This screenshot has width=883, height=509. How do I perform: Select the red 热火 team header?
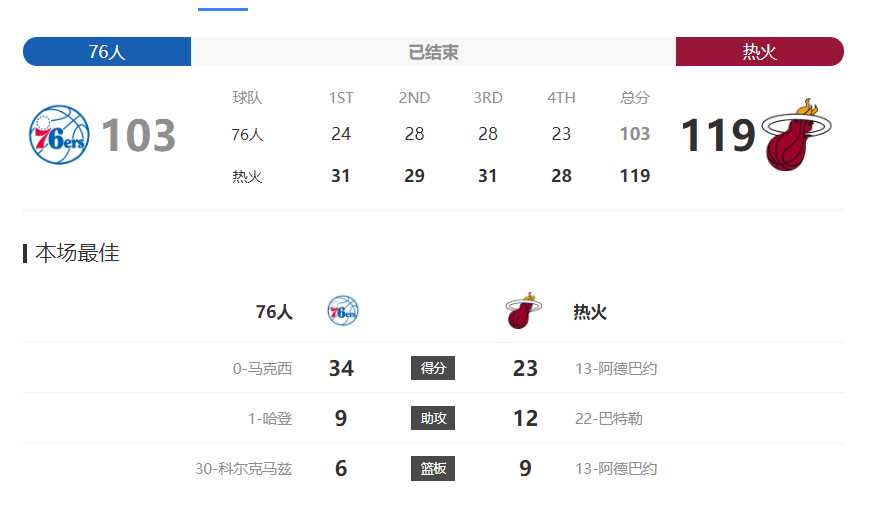[760, 52]
